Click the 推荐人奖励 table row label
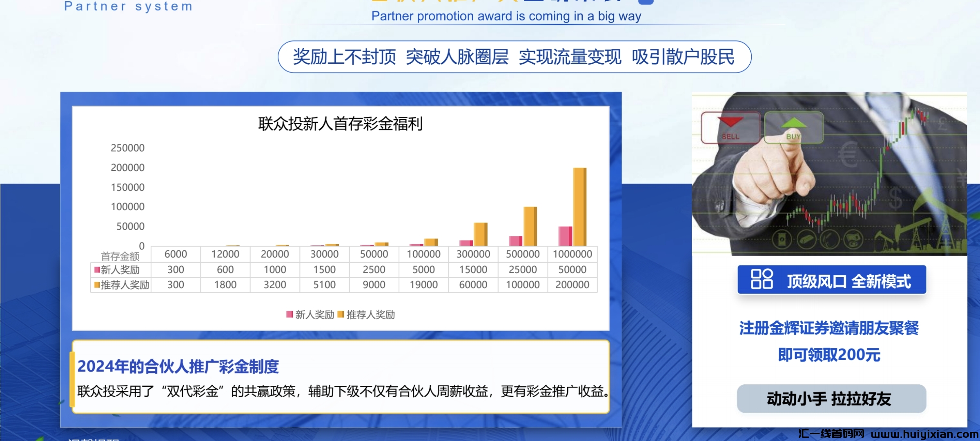Image resolution: width=980 pixels, height=441 pixels. [x=125, y=285]
